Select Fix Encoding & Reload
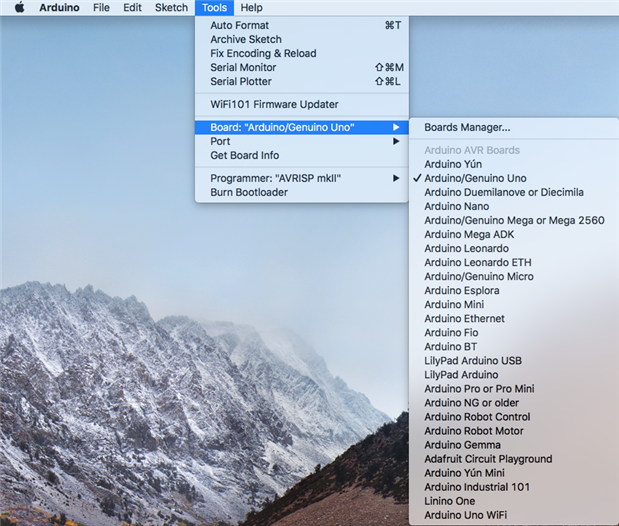This screenshot has height=526, width=619. (x=302, y=53)
